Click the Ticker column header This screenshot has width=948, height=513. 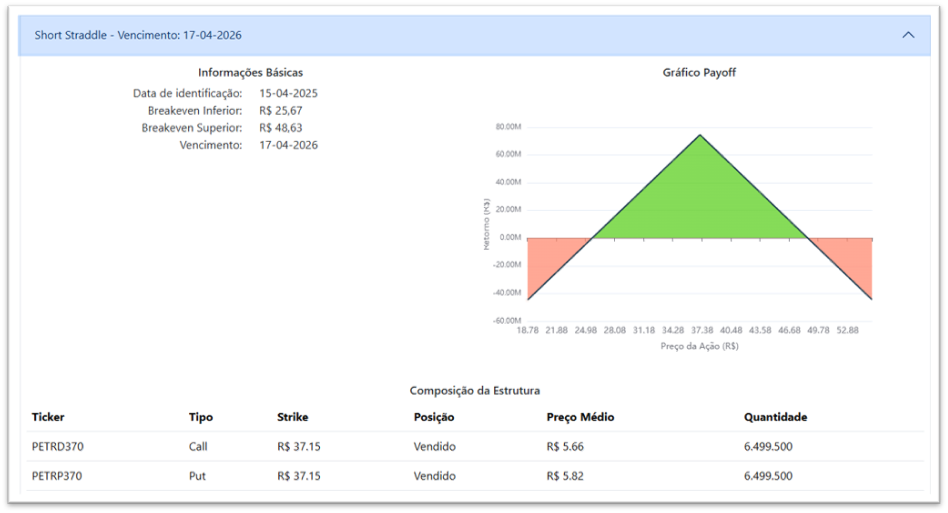[48, 417]
